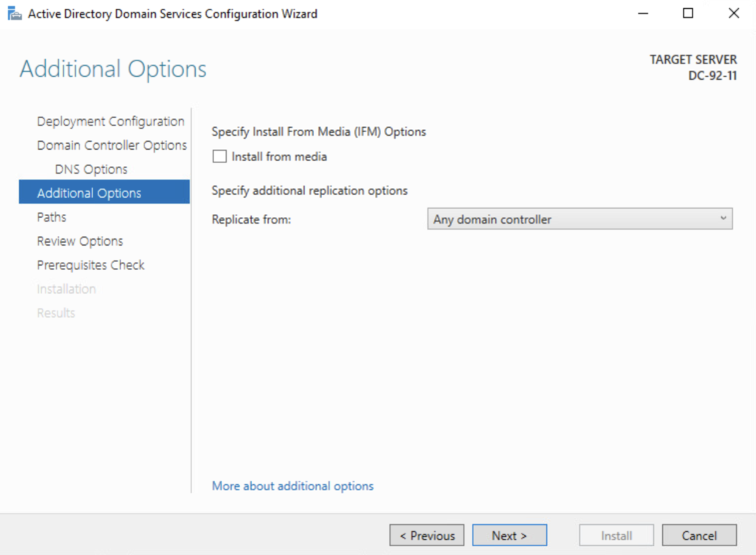Click Next to continue the wizard
Image resolution: width=756 pixels, height=555 pixels.
point(509,536)
